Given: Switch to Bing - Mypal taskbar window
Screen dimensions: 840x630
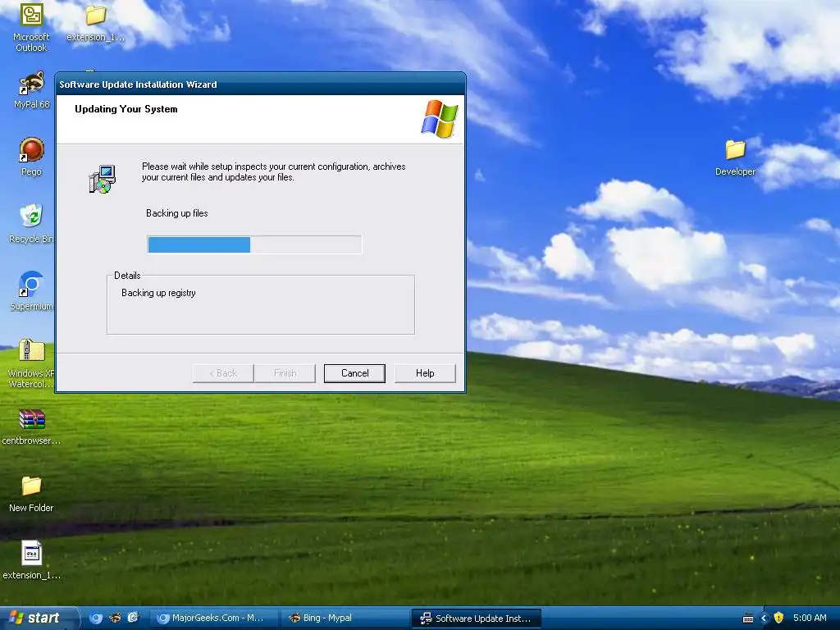Looking at the screenshot, I should 345,618.
